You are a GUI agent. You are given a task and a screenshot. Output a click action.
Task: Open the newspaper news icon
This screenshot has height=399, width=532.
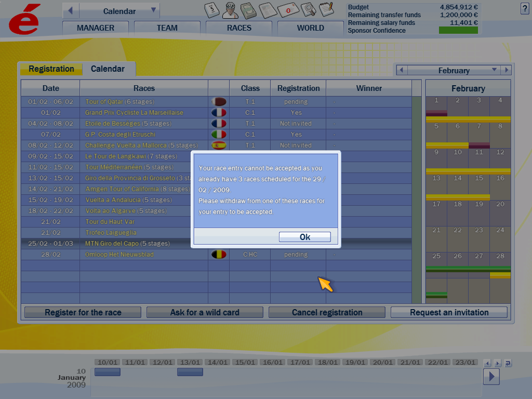(268, 9)
